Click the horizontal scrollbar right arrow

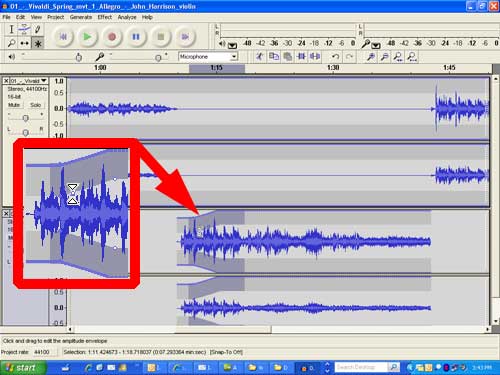(488, 329)
